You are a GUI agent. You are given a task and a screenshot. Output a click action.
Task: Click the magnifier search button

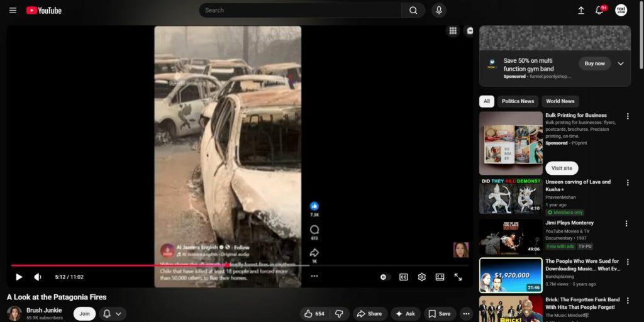413,11
